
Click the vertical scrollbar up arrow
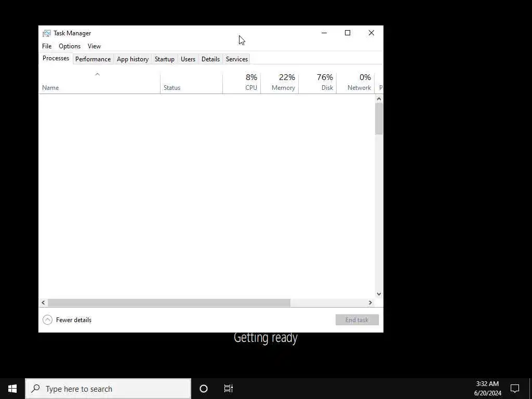point(379,99)
